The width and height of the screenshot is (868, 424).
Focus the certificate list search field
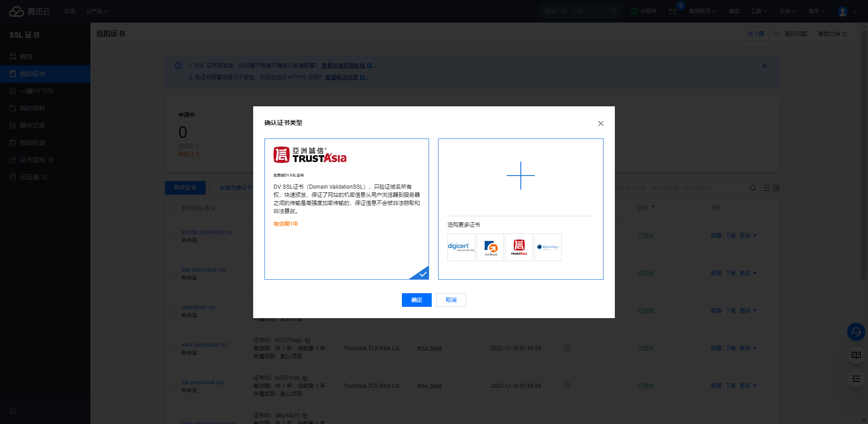pos(680,188)
